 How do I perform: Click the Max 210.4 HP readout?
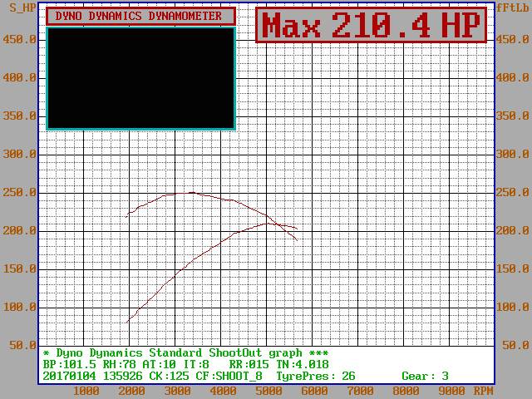(372, 26)
